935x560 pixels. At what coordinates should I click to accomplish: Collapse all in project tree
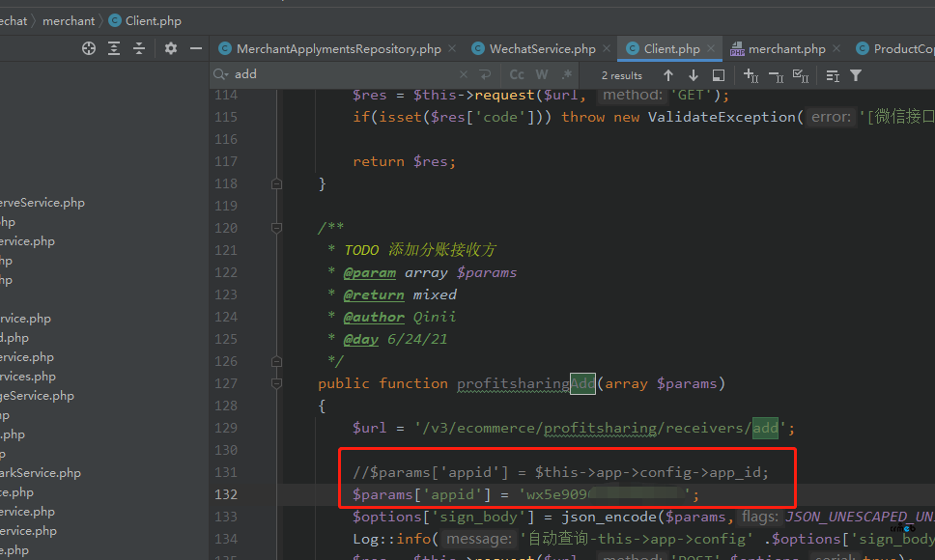[139, 48]
